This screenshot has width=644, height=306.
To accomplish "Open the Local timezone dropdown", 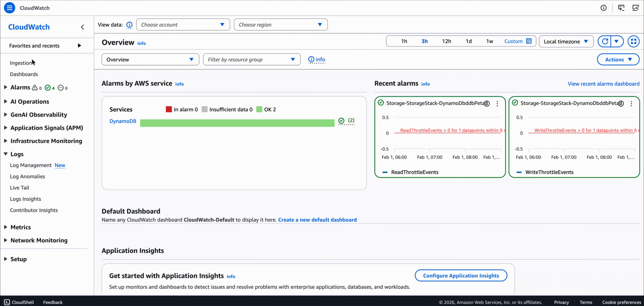I will point(566,41).
